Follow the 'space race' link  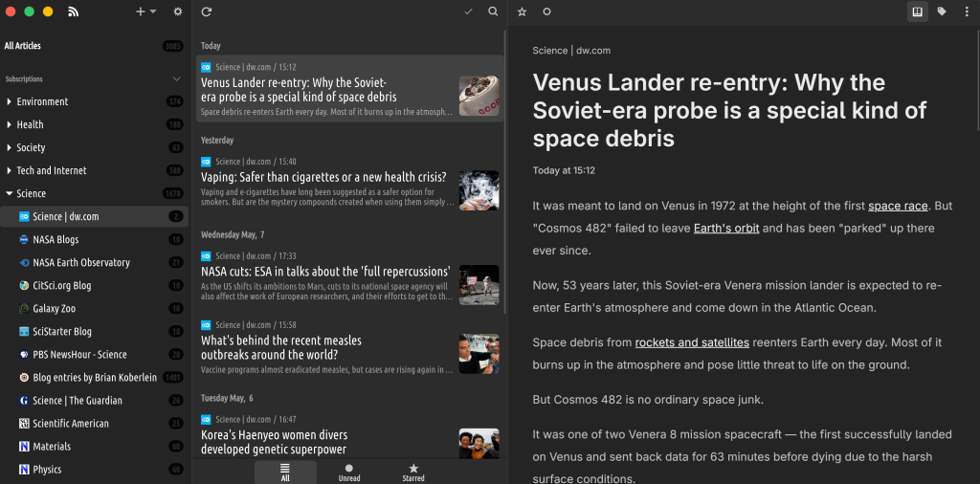898,206
